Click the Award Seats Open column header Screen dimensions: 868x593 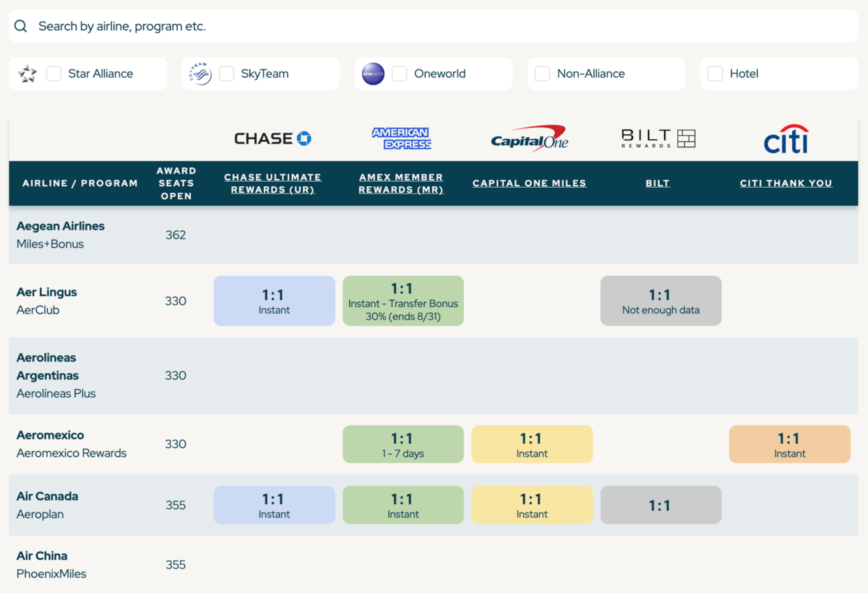coord(176,183)
